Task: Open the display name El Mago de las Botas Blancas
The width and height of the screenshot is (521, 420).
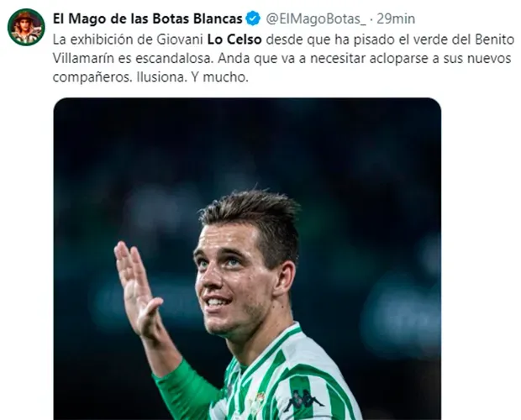Action: pos(148,18)
